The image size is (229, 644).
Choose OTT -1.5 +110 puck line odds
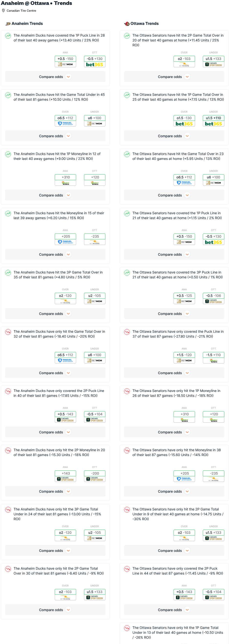[213, 355]
